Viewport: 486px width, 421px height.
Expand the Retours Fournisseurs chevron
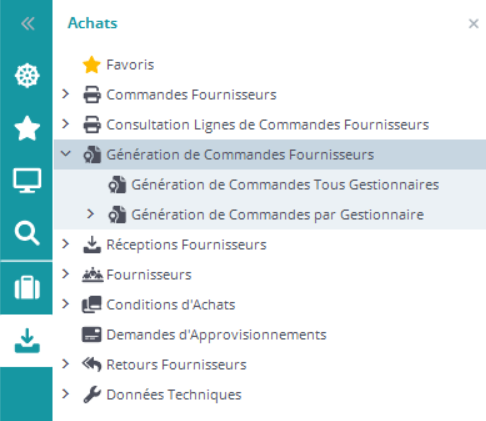[66, 364]
